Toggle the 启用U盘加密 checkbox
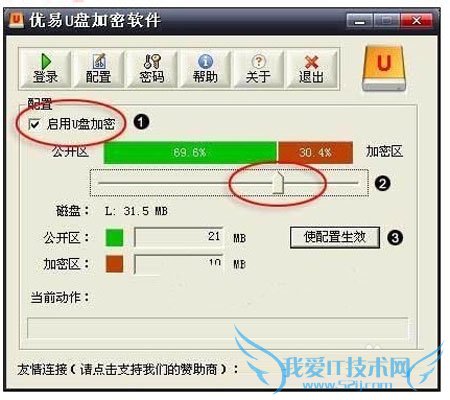The image size is (450, 400). [34, 124]
